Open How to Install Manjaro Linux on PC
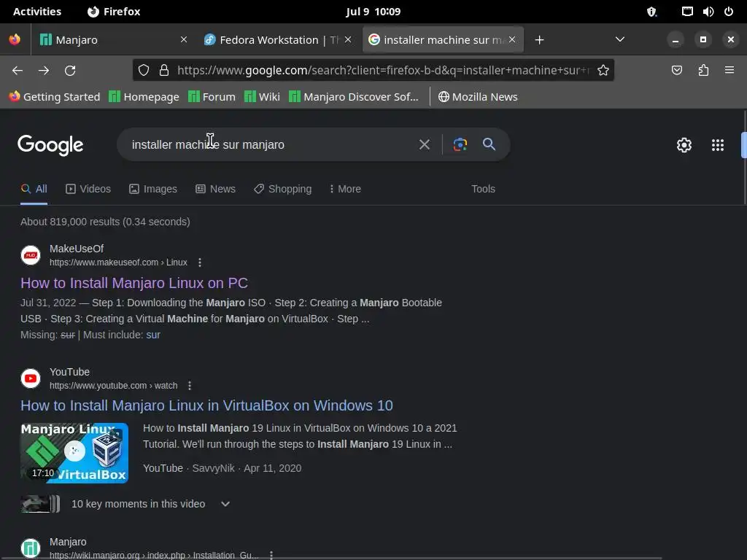747x560 pixels. pyautogui.click(x=134, y=284)
